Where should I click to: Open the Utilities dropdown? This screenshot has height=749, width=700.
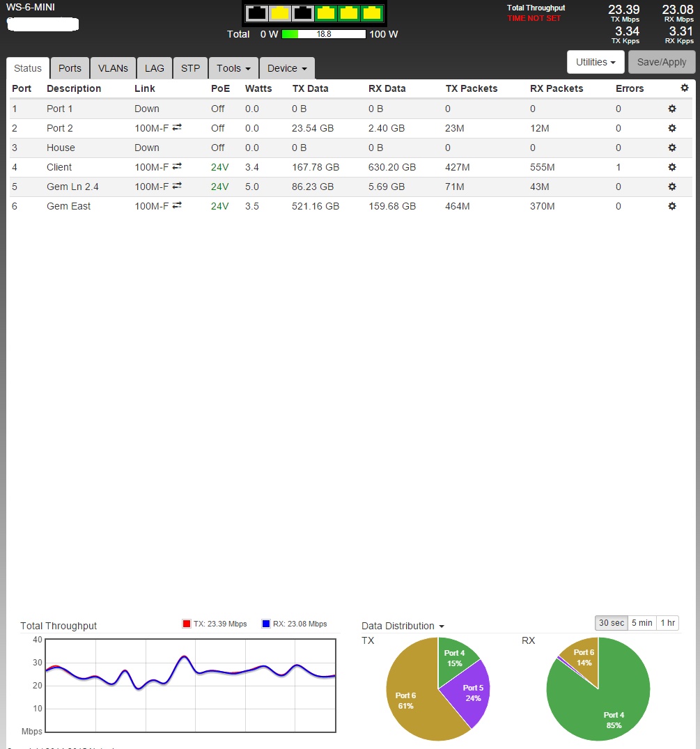(596, 62)
